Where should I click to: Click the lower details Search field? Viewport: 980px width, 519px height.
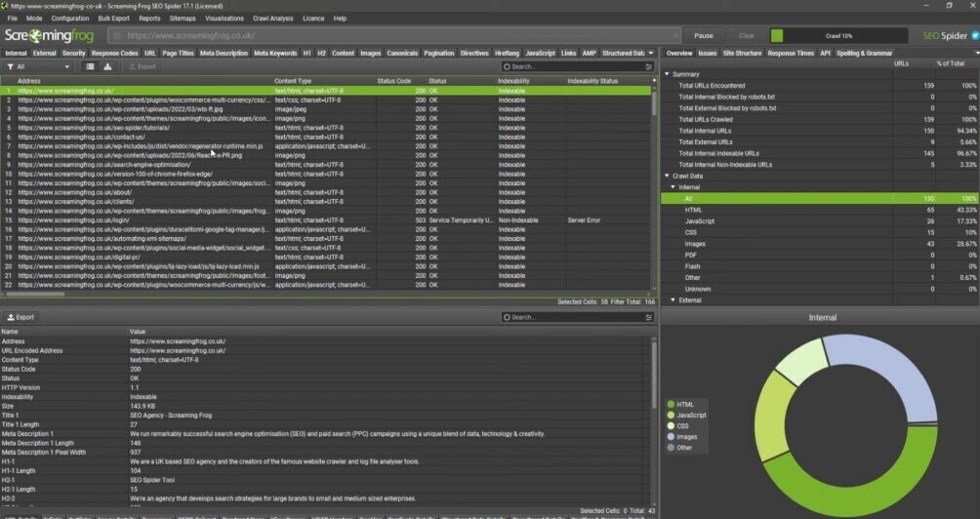click(x=576, y=317)
